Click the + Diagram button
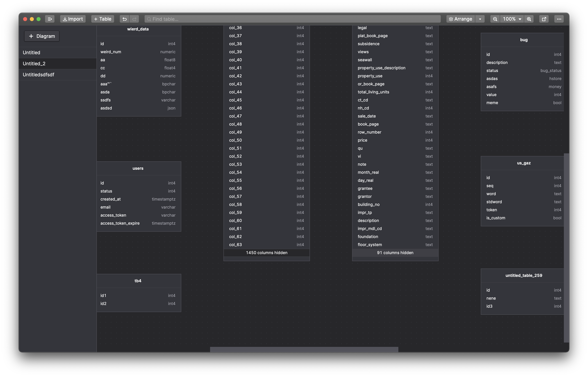The height and width of the screenshot is (377, 588). [x=42, y=36]
